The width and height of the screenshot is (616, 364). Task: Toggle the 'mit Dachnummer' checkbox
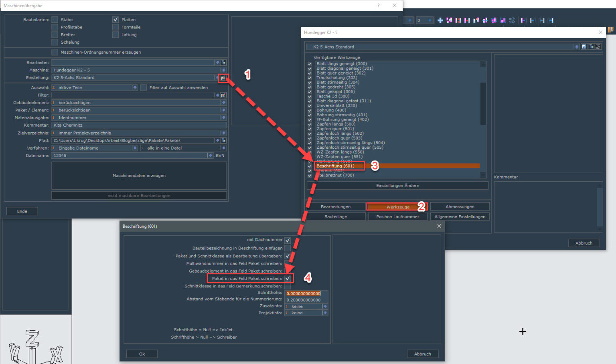[288, 240]
